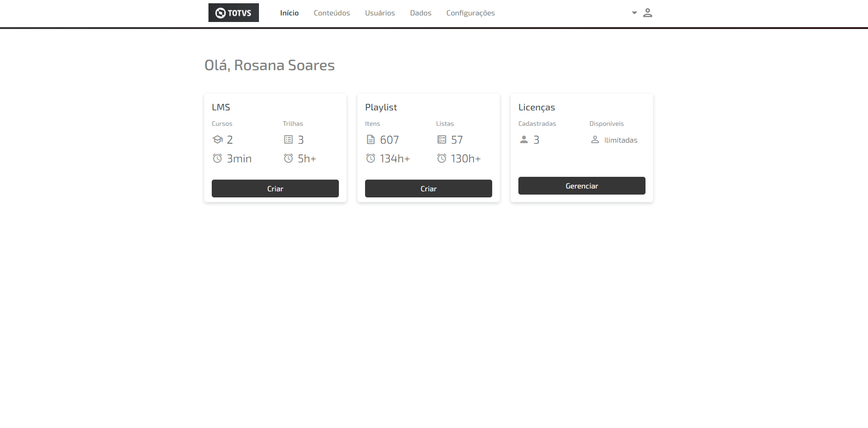
Task: Open the Usuários menu
Action: 380,13
